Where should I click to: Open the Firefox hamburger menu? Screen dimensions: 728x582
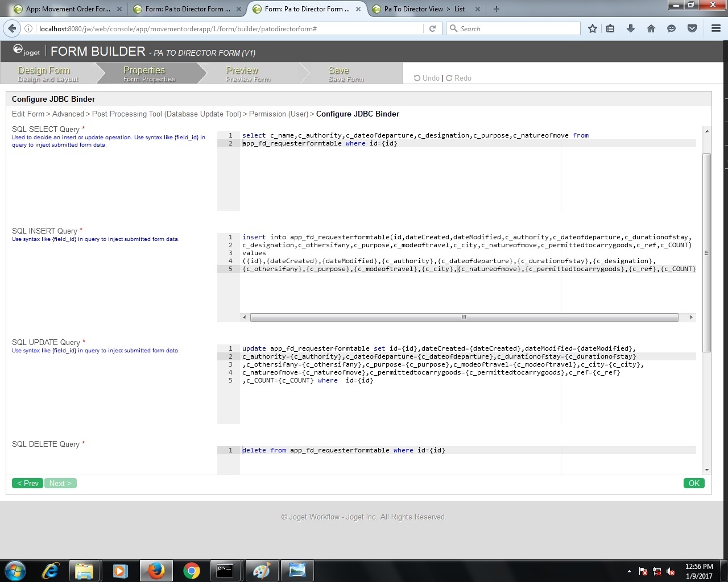(x=716, y=28)
